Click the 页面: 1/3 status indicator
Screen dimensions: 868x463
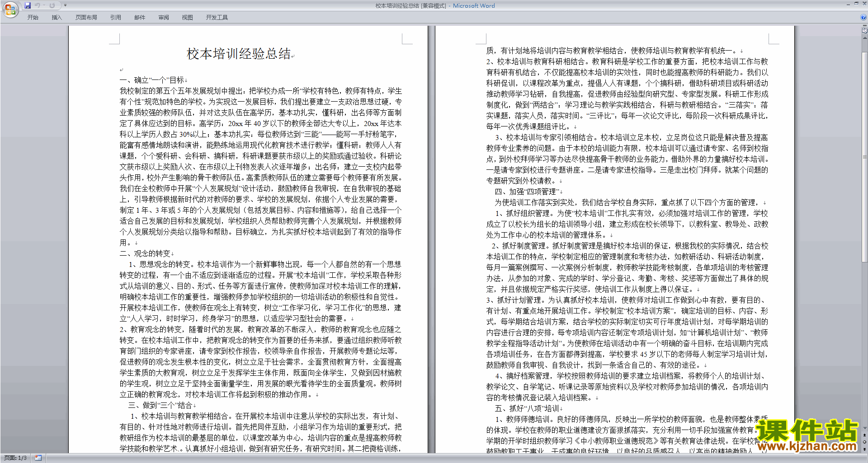15,458
